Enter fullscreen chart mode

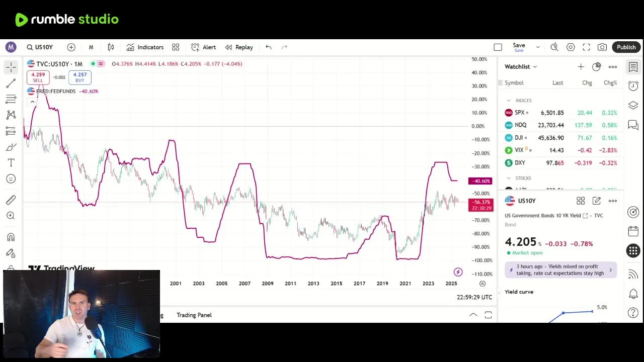click(587, 47)
